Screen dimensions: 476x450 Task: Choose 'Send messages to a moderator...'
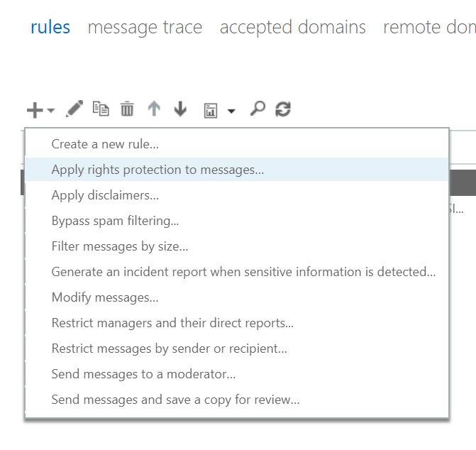pyautogui.click(x=143, y=374)
